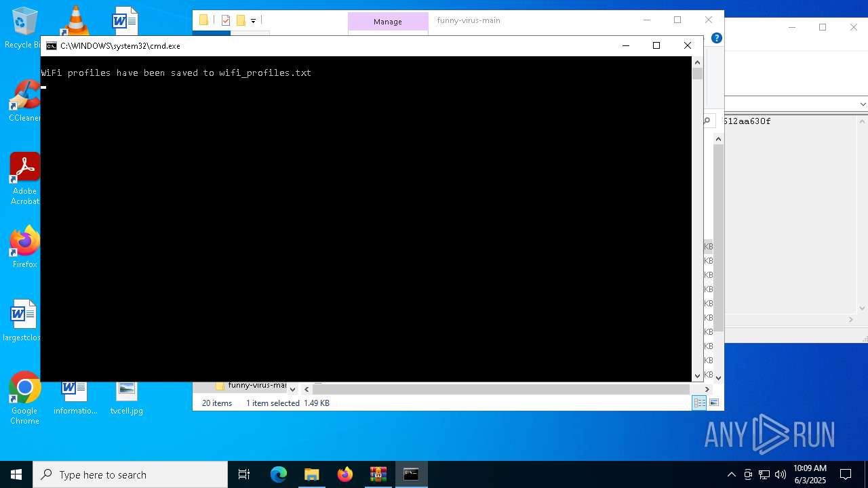This screenshot has height=488, width=868.
Task: Maximize the cmd.exe window
Action: [x=656, y=45]
